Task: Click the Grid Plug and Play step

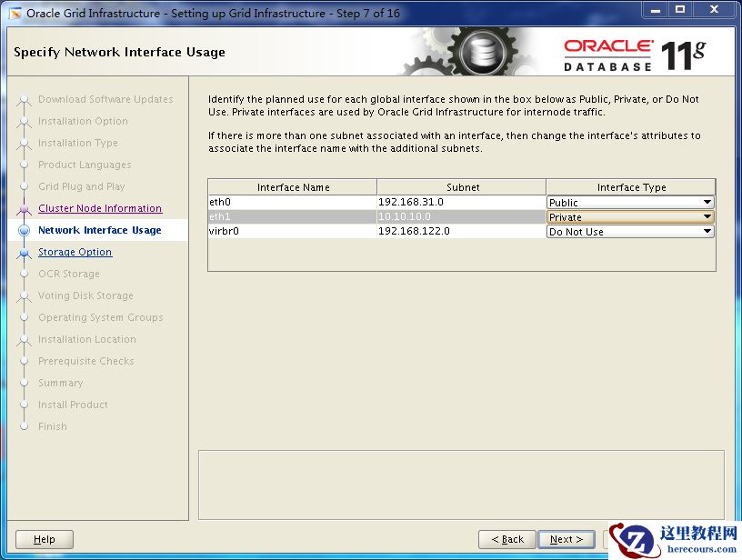Action: click(x=82, y=186)
